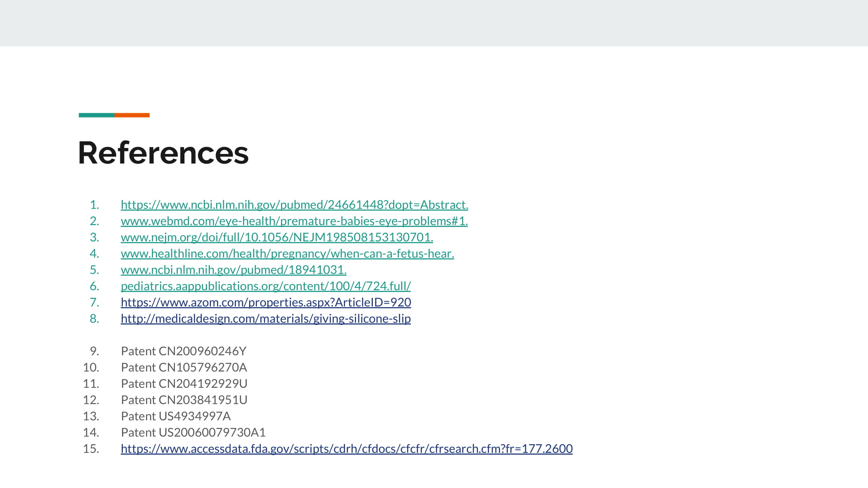This screenshot has height=488, width=868.
Task: Open the azom.com properties ArticleID=920 link
Action: (266, 302)
